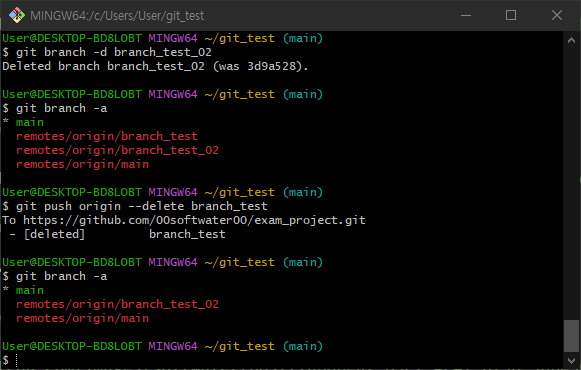Minimize the MINGW64 terminal window
The height and width of the screenshot is (370, 581).
click(466, 15)
